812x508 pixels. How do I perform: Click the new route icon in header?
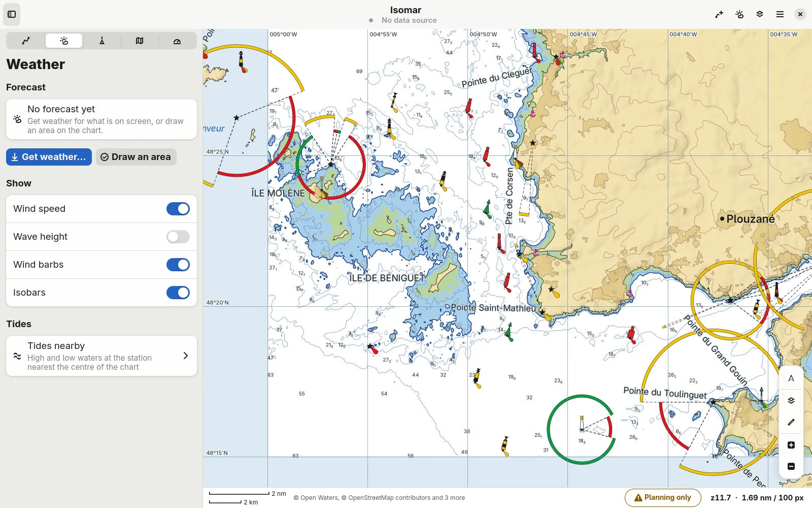point(719,14)
